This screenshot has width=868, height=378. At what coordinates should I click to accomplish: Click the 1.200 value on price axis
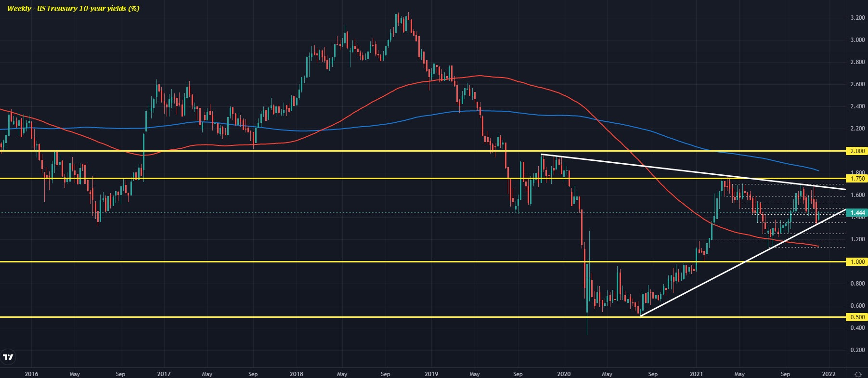coord(857,239)
